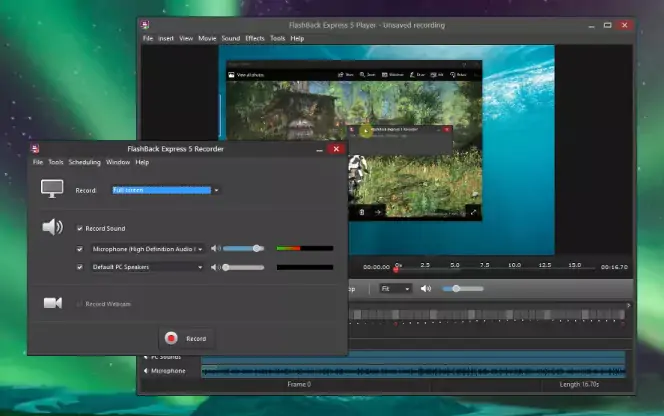Viewport: 664px width, 416px height.
Task: Open Window menu in Recorder
Action: pyautogui.click(x=118, y=162)
